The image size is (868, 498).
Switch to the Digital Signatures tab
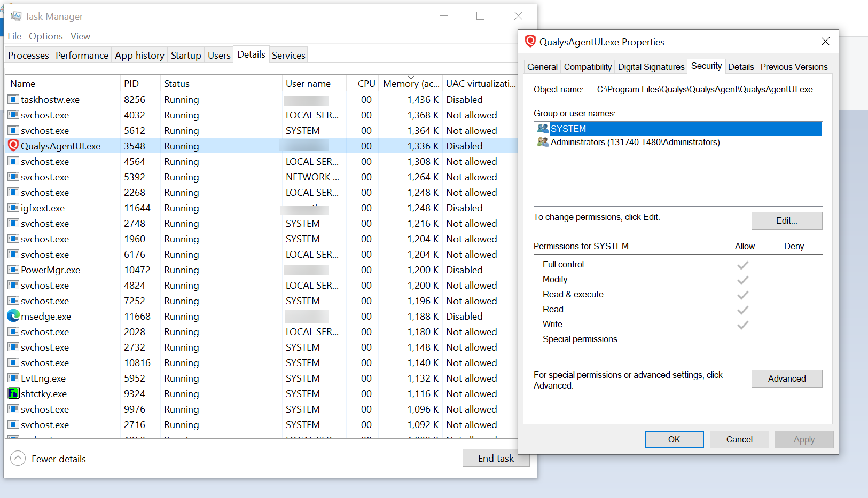click(651, 67)
